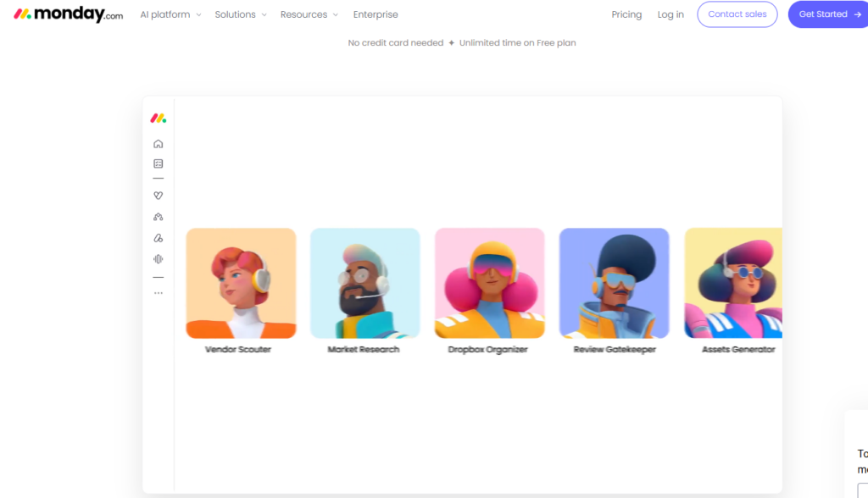The image size is (868, 498).
Task: Select the Dropbox Organizer agent avatar
Action: point(490,284)
